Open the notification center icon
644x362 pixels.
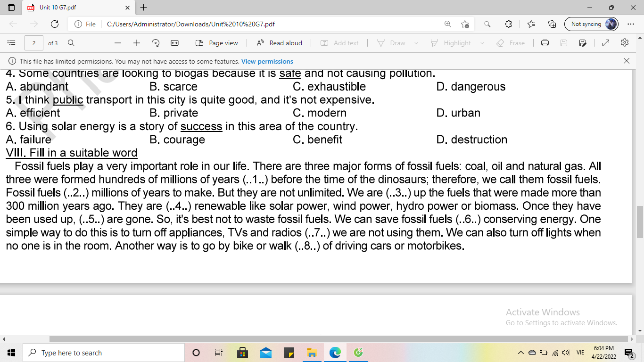[x=629, y=353]
